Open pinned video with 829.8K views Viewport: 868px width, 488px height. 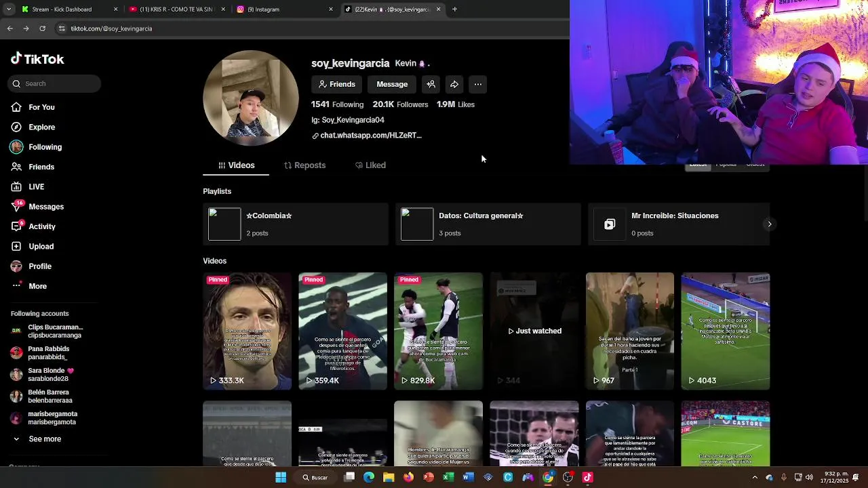(x=439, y=331)
